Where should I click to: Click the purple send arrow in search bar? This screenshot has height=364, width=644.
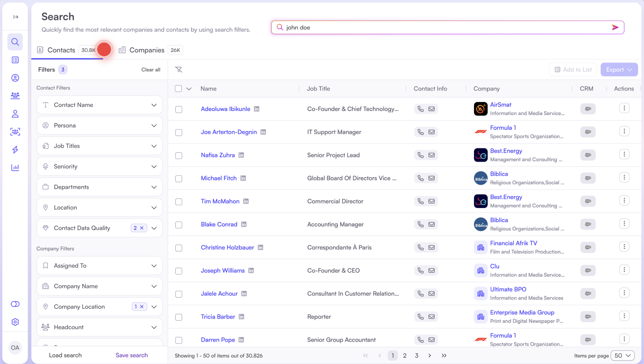click(x=615, y=27)
